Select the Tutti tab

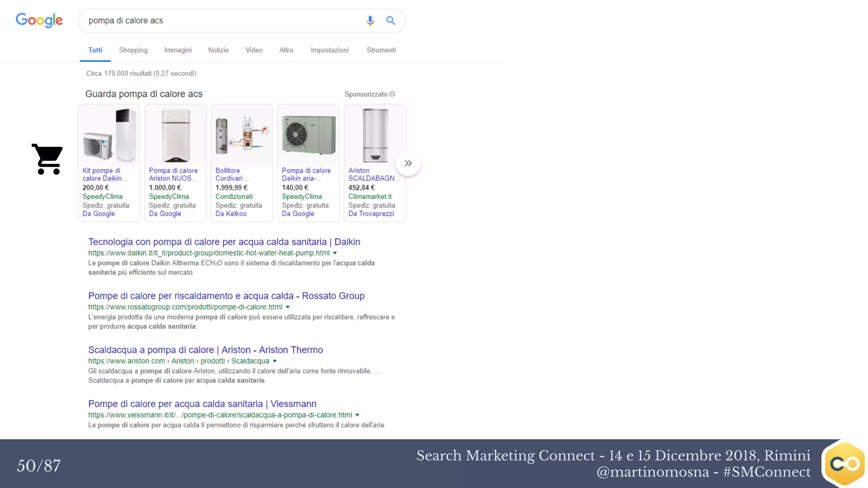[95, 50]
